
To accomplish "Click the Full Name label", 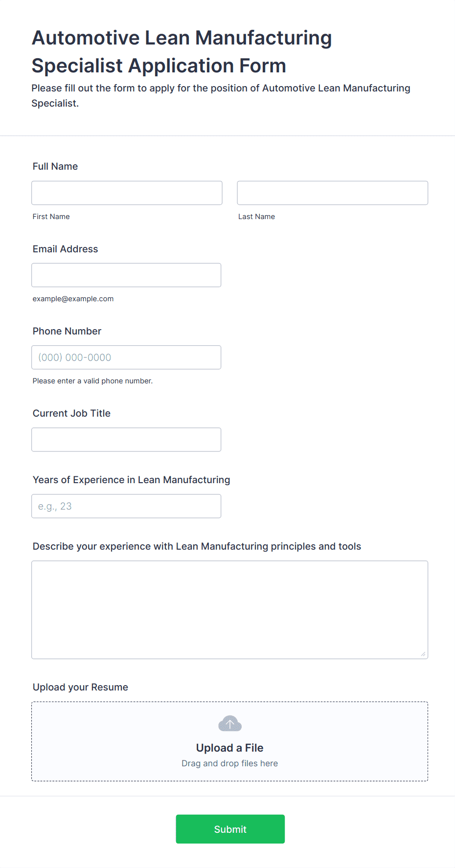I will (x=55, y=166).
